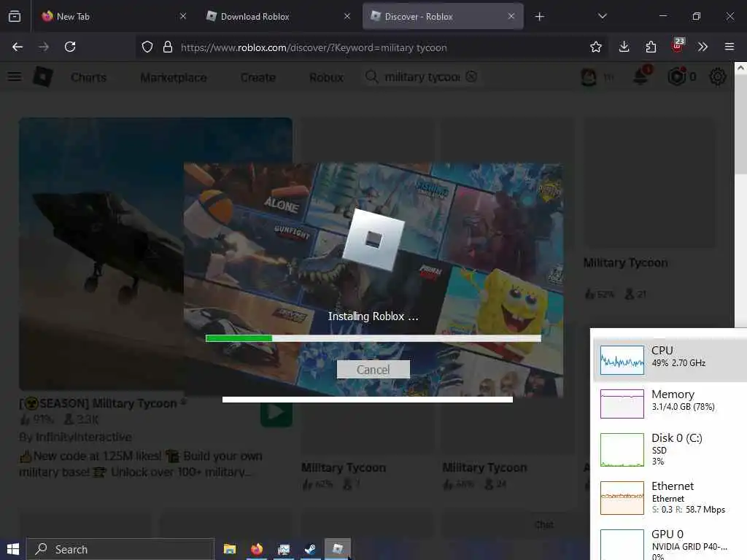This screenshot has height=560, width=747.
Task: Open the Roblox installer taskbar icon
Action: pyautogui.click(x=338, y=549)
